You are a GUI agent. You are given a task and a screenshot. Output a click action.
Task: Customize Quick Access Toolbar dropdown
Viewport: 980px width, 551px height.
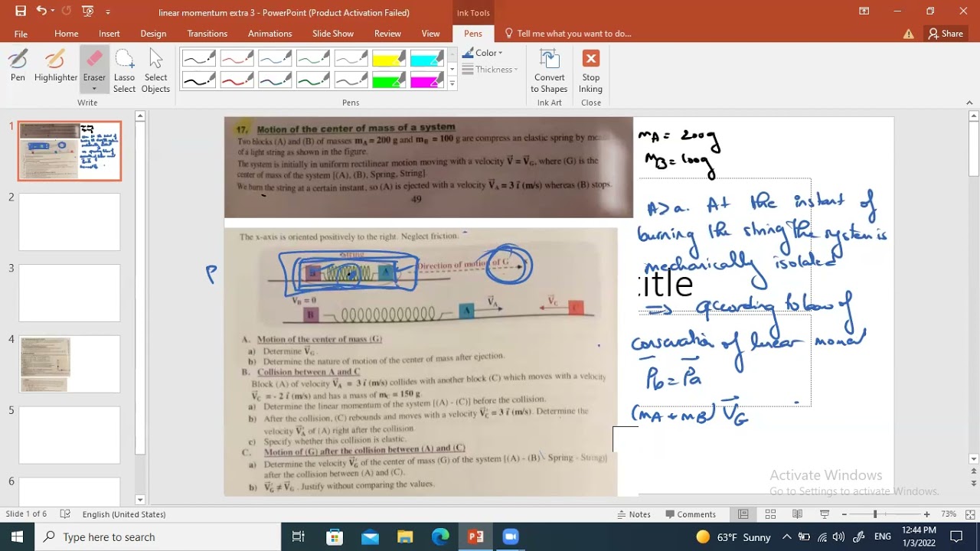point(108,12)
